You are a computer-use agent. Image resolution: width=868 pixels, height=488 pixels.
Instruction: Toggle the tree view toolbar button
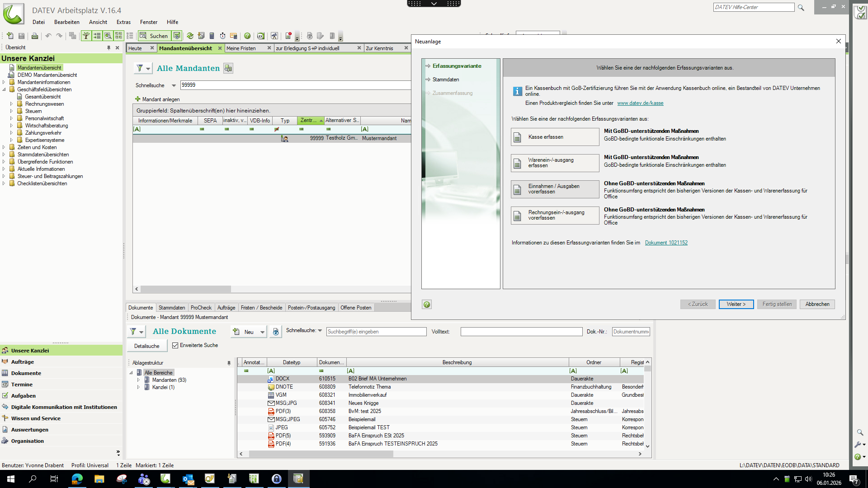[x=86, y=36]
